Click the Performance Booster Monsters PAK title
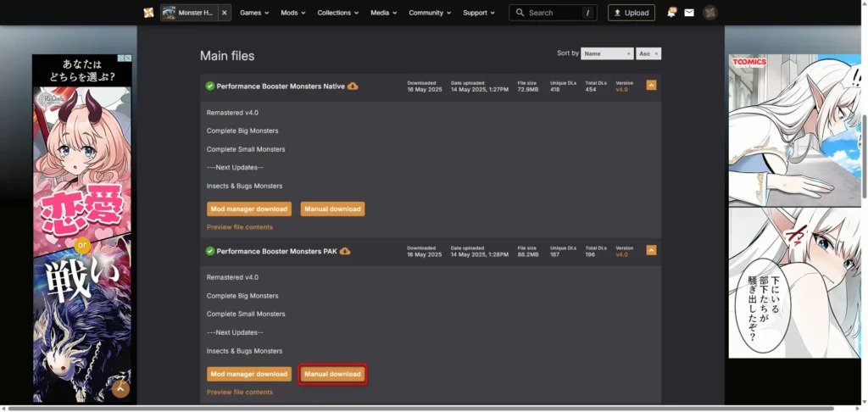Screen dimensions: 868x412 (277, 252)
